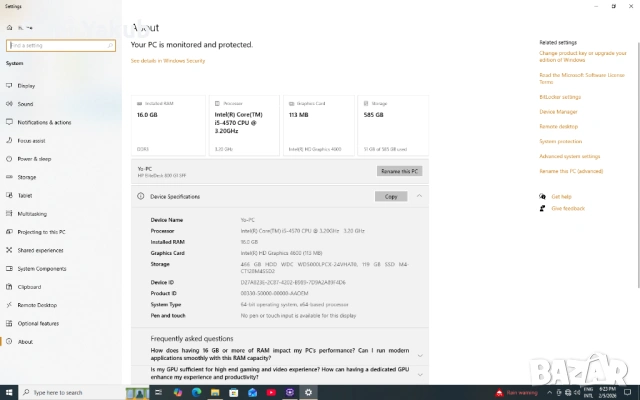The image size is (640, 400).
Task: Click the Installed RAM 16.0 GB card
Action: (x=168, y=125)
